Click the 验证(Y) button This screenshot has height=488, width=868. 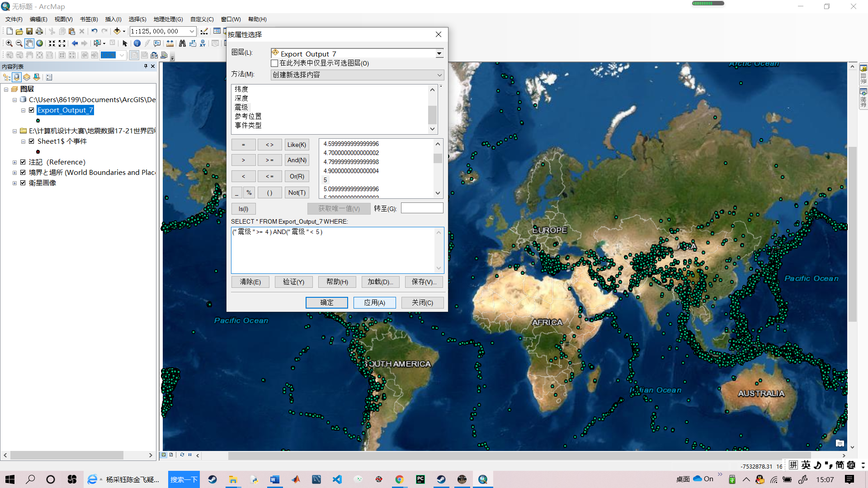[x=293, y=282]
